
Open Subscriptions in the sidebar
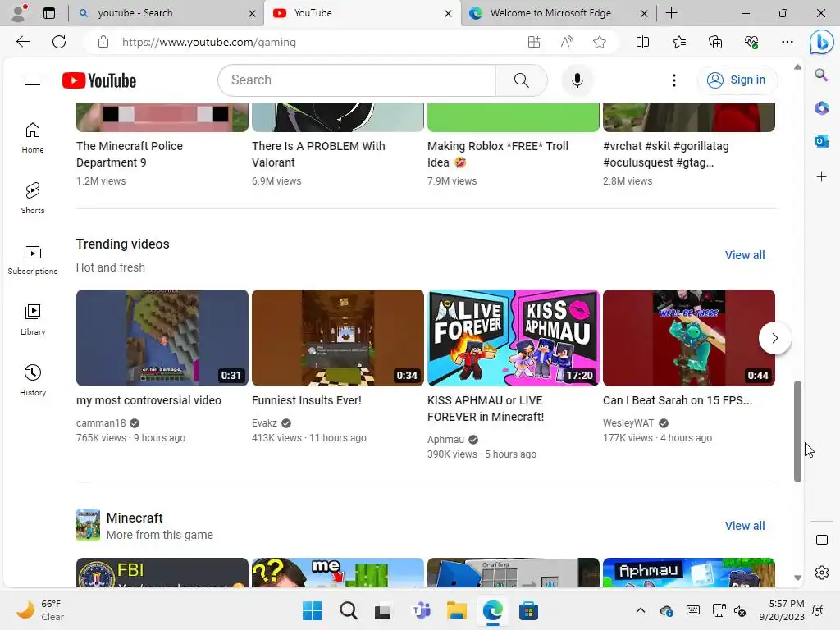pos(33,258)
